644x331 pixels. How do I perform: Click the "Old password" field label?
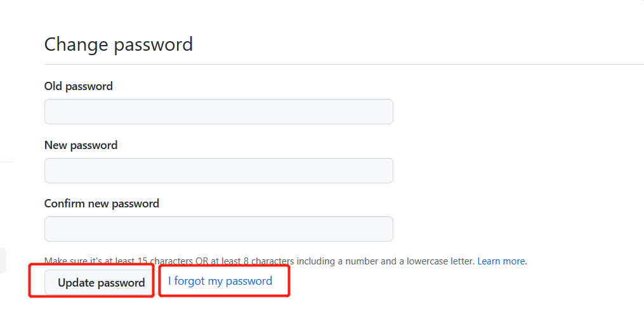point(79,86)
